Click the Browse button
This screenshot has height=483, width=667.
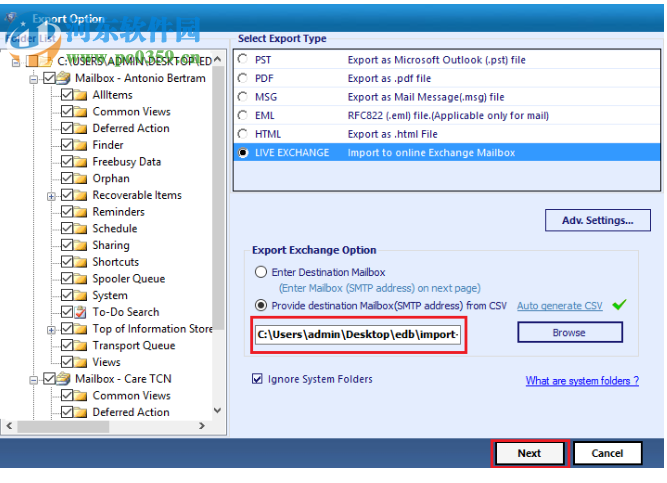(x=570, y=332)
